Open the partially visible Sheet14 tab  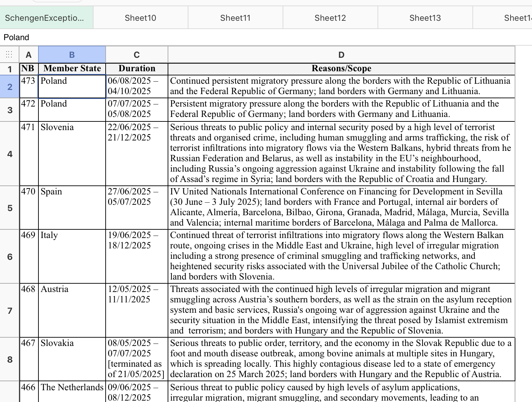[503, 18]
